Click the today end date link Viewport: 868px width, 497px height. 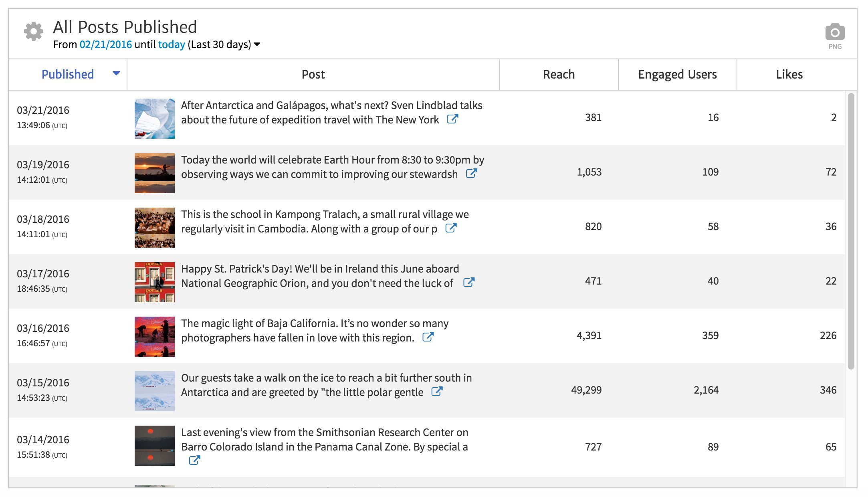170,44
